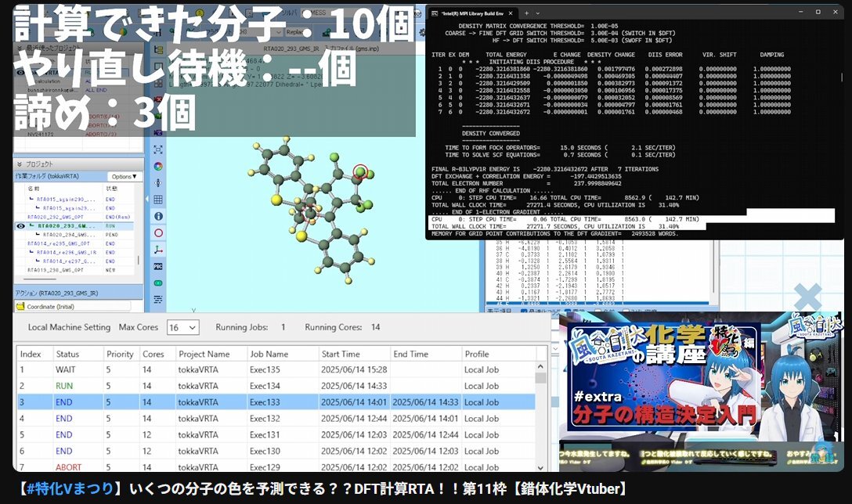852x504 pixels.
Task: Toggle the eye icon on the RTA020_293 row
Action: pos(20,226)
